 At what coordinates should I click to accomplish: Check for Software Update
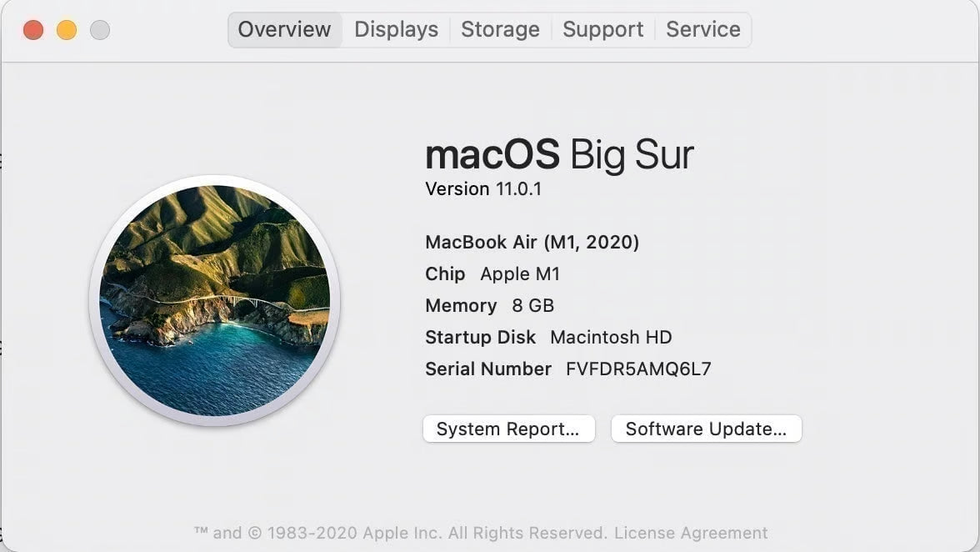(x=706, y=429)
